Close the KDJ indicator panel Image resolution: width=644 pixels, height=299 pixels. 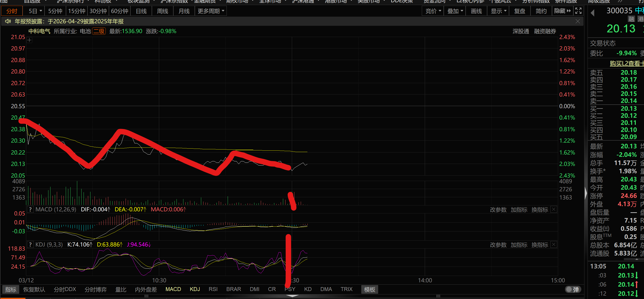pyautogui.click(x=554, y=244)
